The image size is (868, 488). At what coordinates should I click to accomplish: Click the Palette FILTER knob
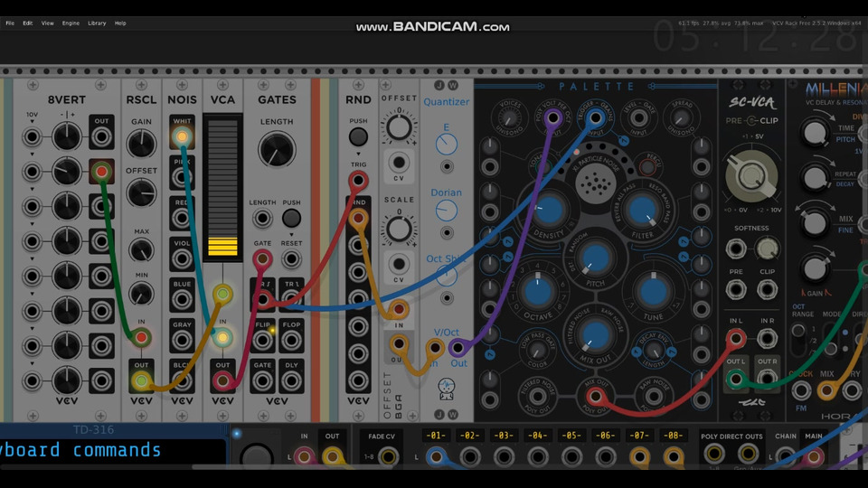click(x=642, y=211)
